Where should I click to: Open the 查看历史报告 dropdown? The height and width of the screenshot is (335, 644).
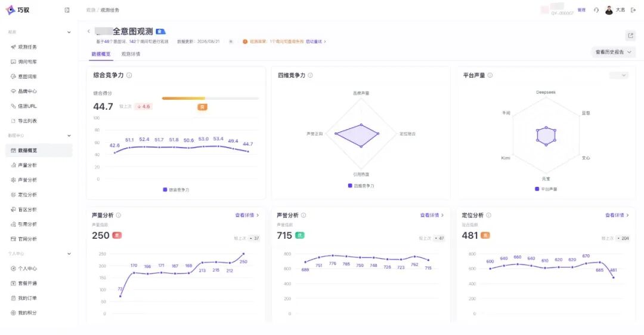[x=613, y=52]
